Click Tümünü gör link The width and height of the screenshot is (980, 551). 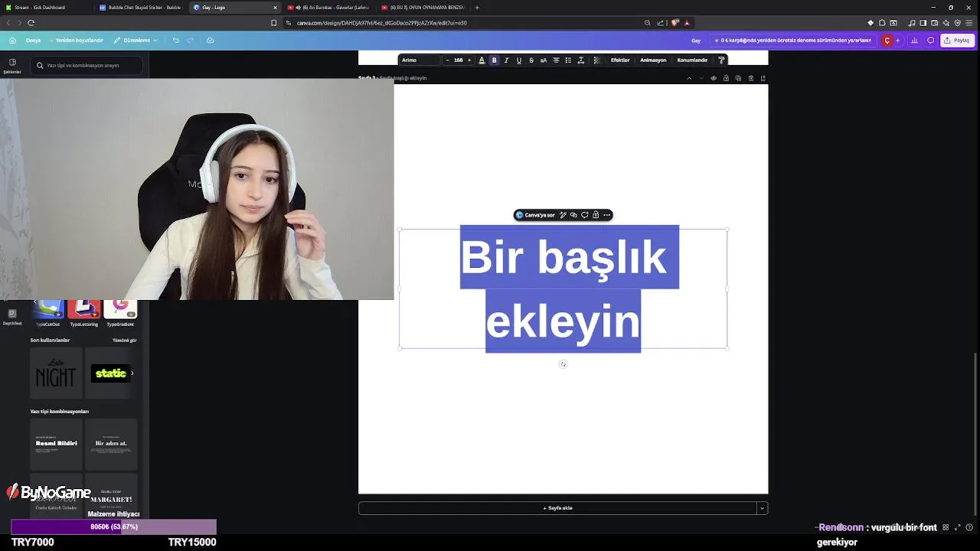coord(124,341)
